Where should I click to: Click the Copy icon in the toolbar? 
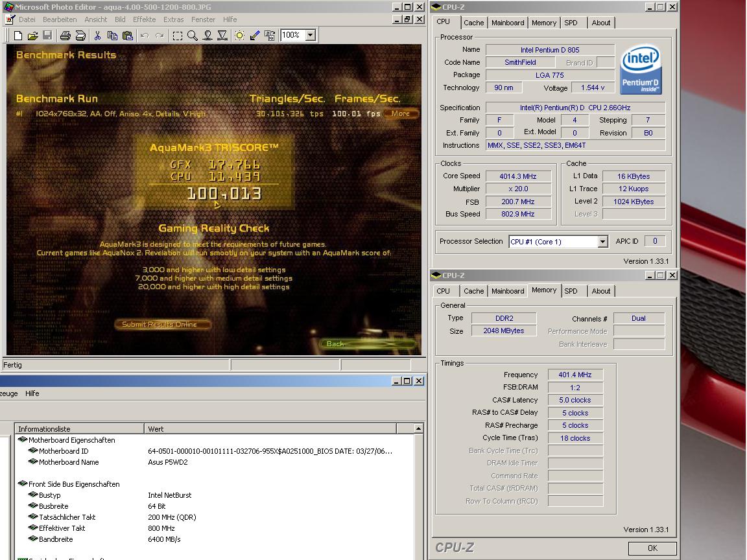coord(112,35)
